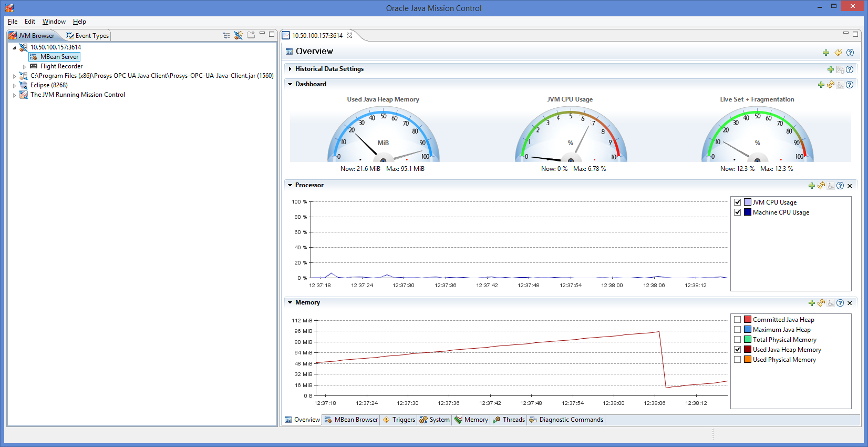The width and height of the screenshot is (868, 447).
Task: Remove the Memory chart with X icon
Action: click(850, 303)
